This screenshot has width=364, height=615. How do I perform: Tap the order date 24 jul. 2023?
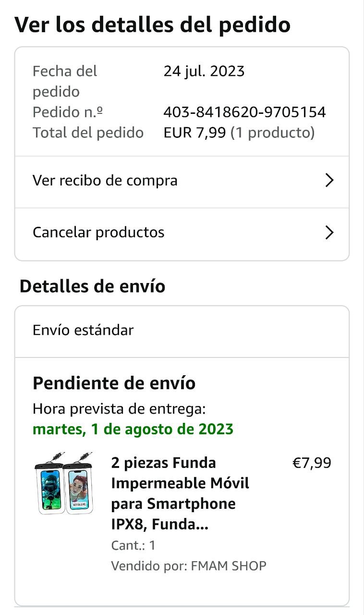pyautogui.click(x=204, y=72)
